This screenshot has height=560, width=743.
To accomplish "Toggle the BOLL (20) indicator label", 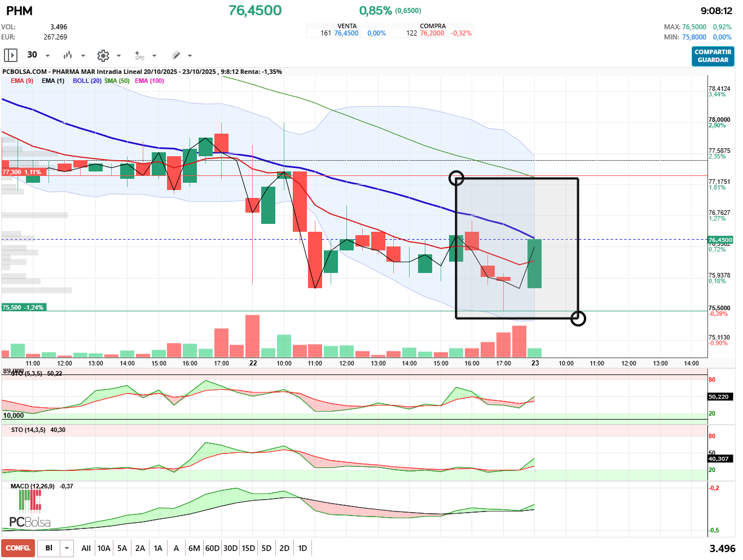I will pyautogui.click(x=87, y=81).
